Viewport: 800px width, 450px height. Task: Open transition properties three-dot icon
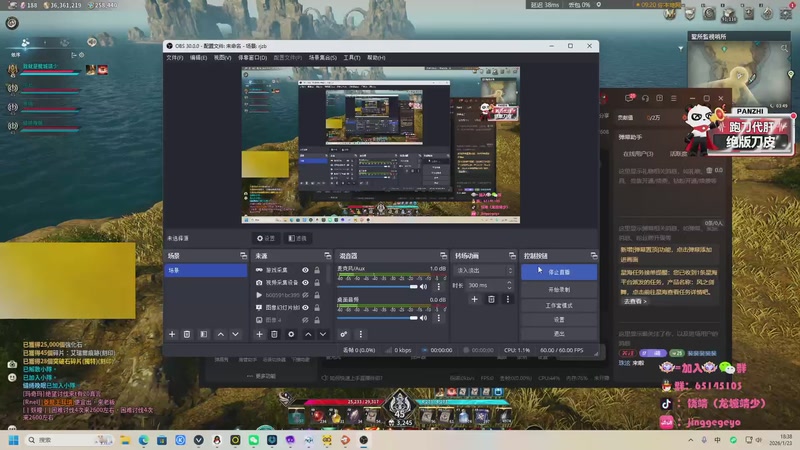(x=508, y=299)
